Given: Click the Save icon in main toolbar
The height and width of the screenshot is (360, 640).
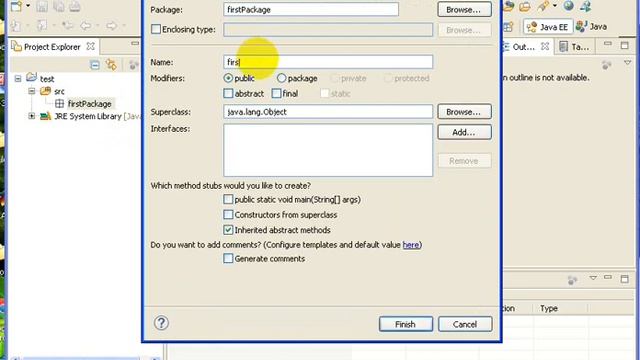Looking at the screenshot, I should pyautogui.click(x=42, y=6).
